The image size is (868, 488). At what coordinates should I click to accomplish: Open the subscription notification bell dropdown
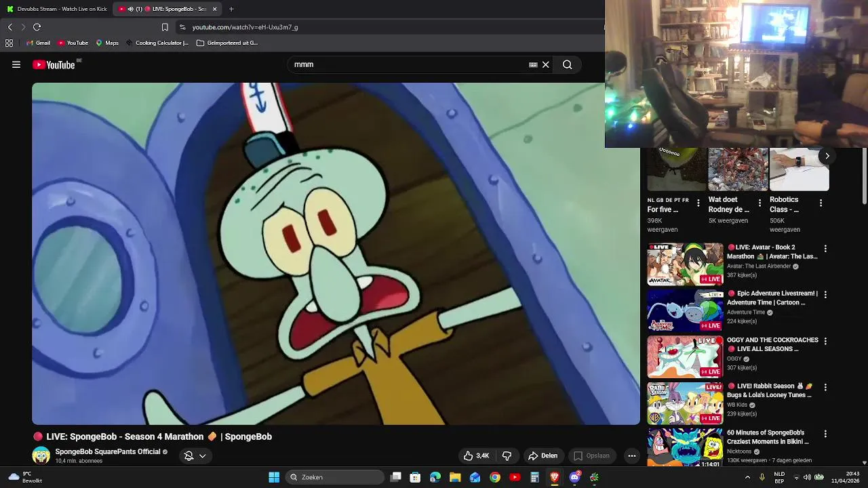(x=195, y=456)
